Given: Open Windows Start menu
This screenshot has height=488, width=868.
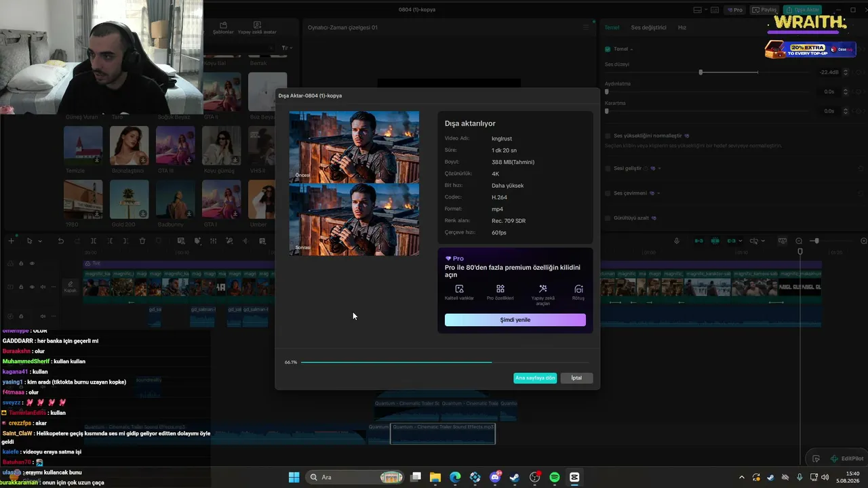Looking at the screenshot, I should coord(294,477).
